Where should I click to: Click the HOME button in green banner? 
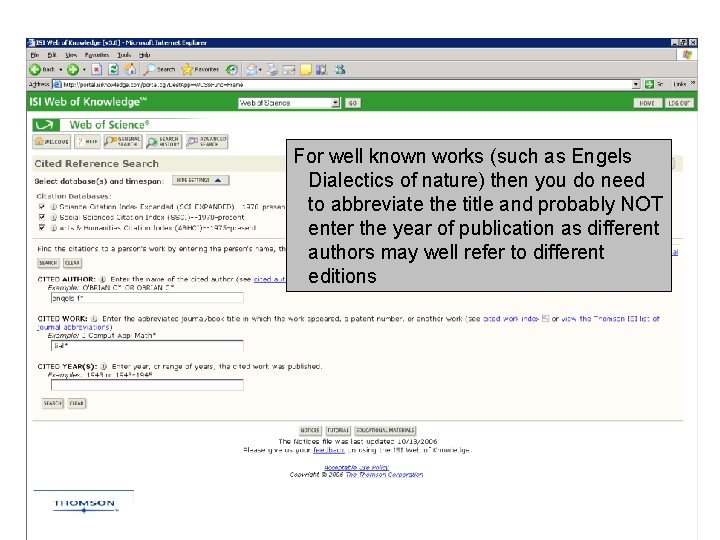(647, 103)
